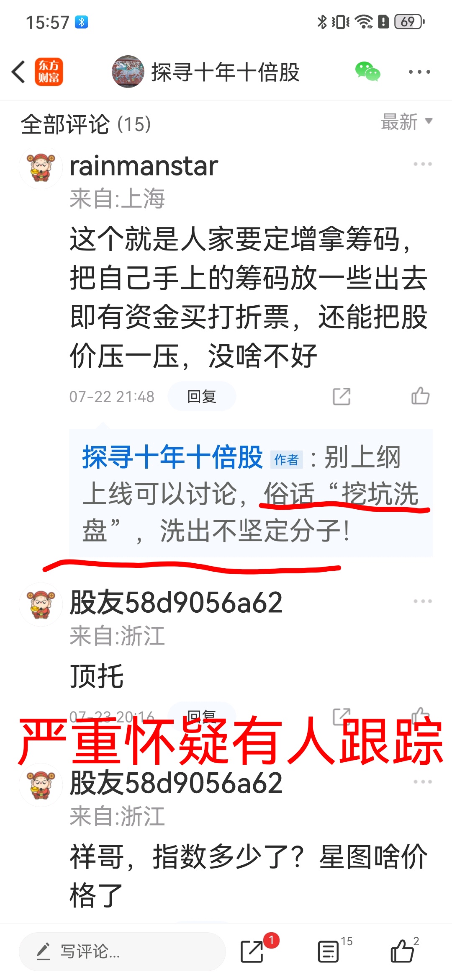Open more options for rainmanstar's comment
Image resolution: width=452 pixels, height=980 pixels.
point(422,164)
